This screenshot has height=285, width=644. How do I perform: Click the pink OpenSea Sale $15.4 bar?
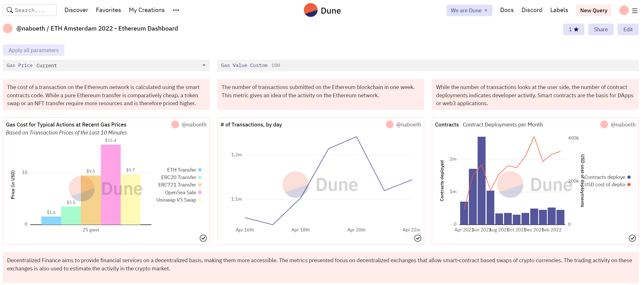pyautogui.click(x=111, y=185)
